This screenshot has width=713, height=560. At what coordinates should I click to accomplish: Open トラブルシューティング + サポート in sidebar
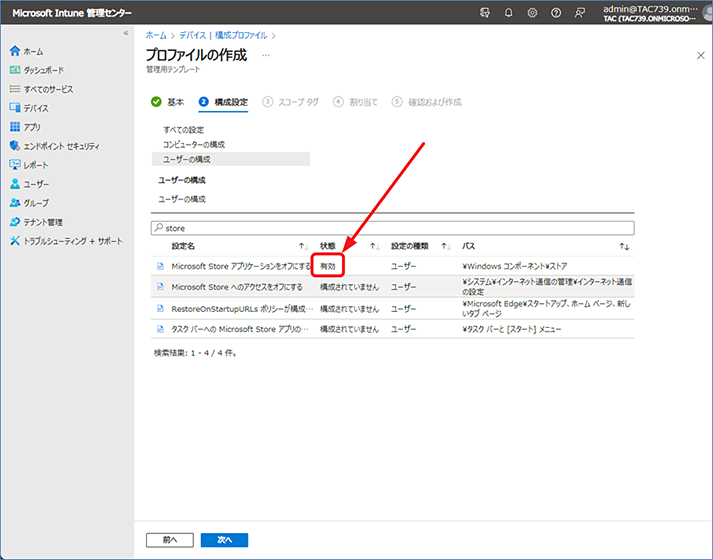[x=66, y=241]
